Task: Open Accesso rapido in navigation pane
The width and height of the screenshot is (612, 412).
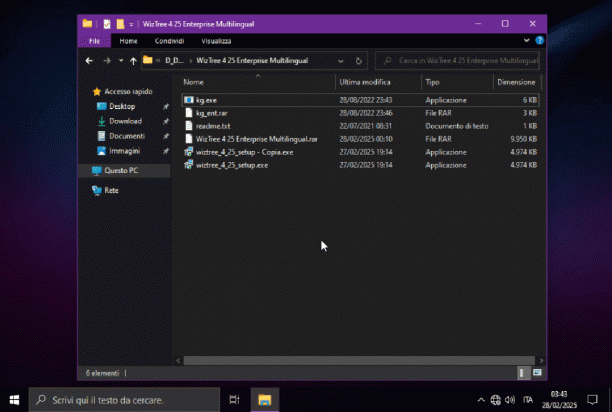Action: [x=128, y=92]
